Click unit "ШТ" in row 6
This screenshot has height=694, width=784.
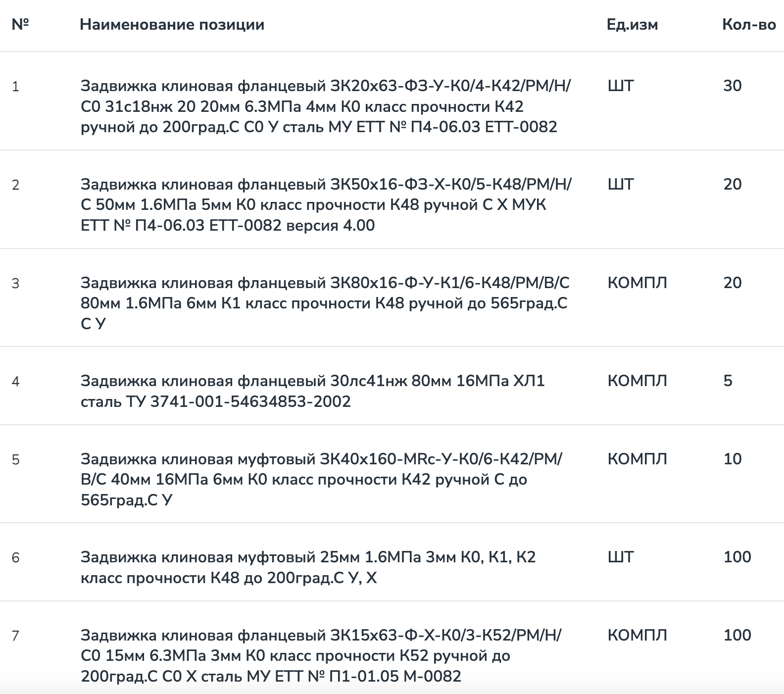(621, 557)
